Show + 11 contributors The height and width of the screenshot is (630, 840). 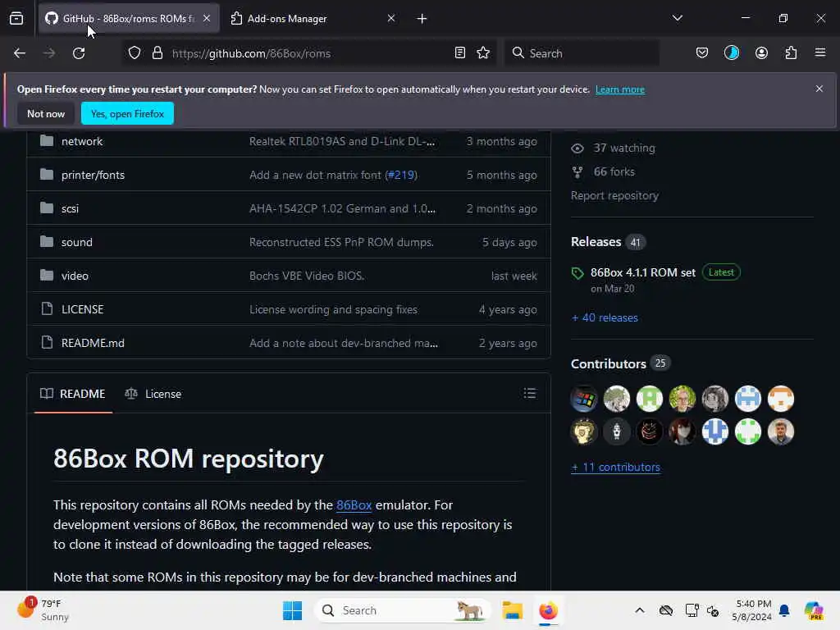point(615,467)
